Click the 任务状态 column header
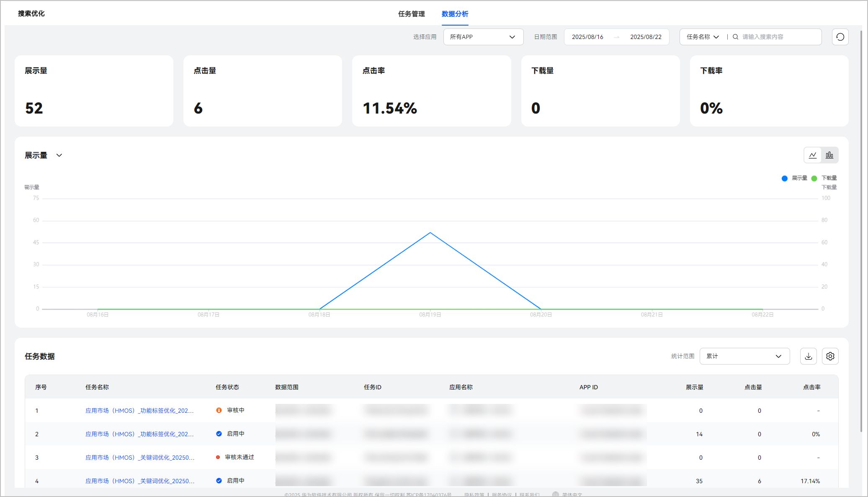The height and width of the screenshot is (497, 868). [227, 387]
